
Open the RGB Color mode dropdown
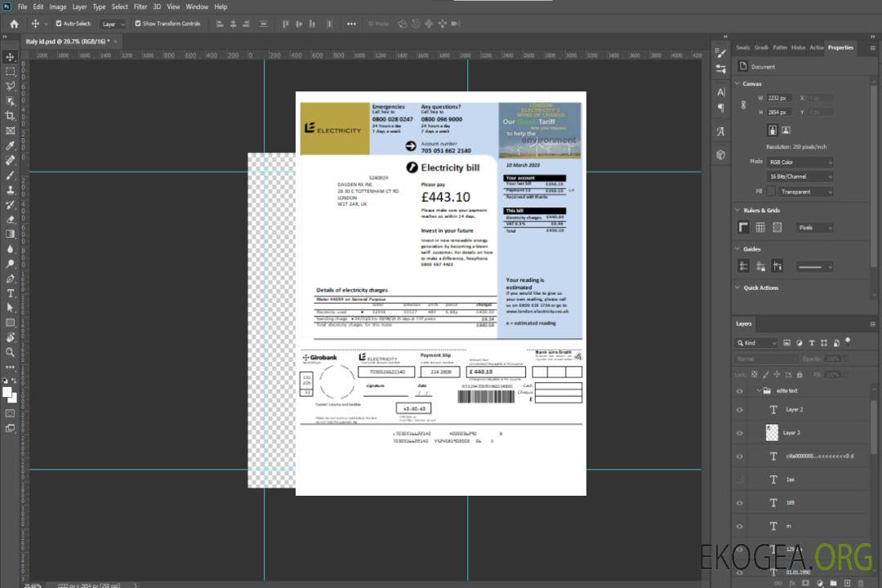click(x=800, y=163)
